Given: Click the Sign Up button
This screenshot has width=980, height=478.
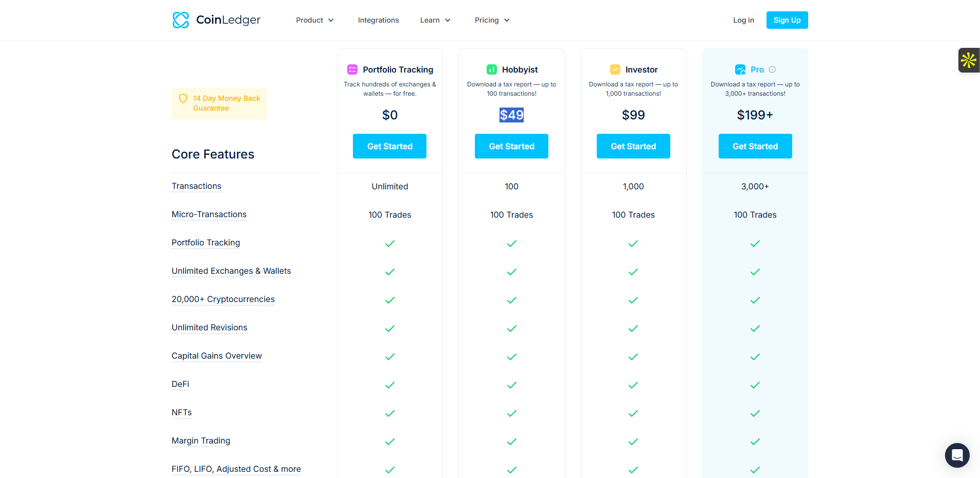Looking at the screenshot, I should tap(787, 20).
